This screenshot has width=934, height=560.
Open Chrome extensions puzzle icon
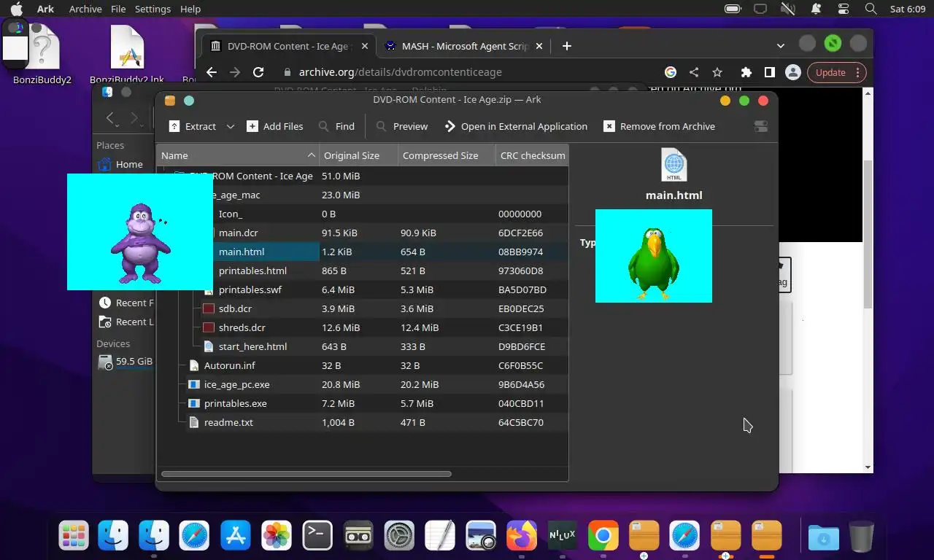point(746,72)
